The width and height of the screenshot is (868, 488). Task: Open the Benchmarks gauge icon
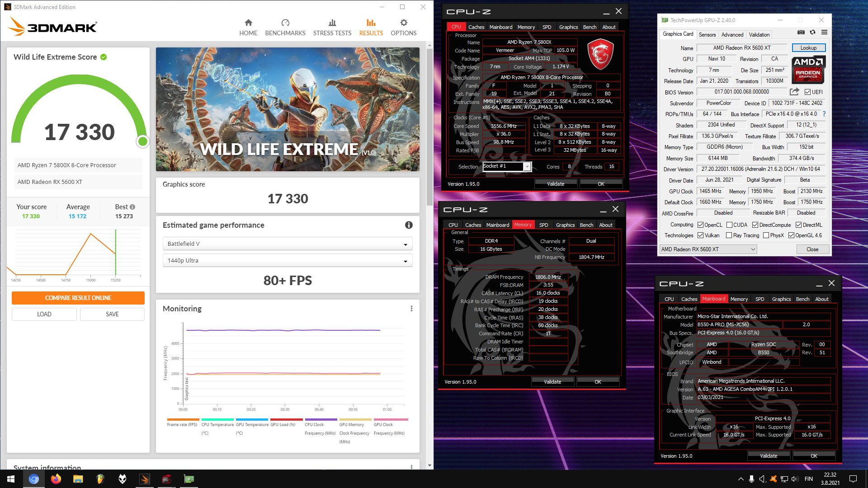click(x=285, y=23)
